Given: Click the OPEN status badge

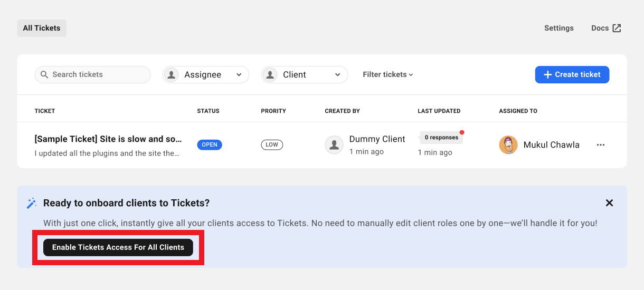Looking at the screenshot, I should pos(210,144).
